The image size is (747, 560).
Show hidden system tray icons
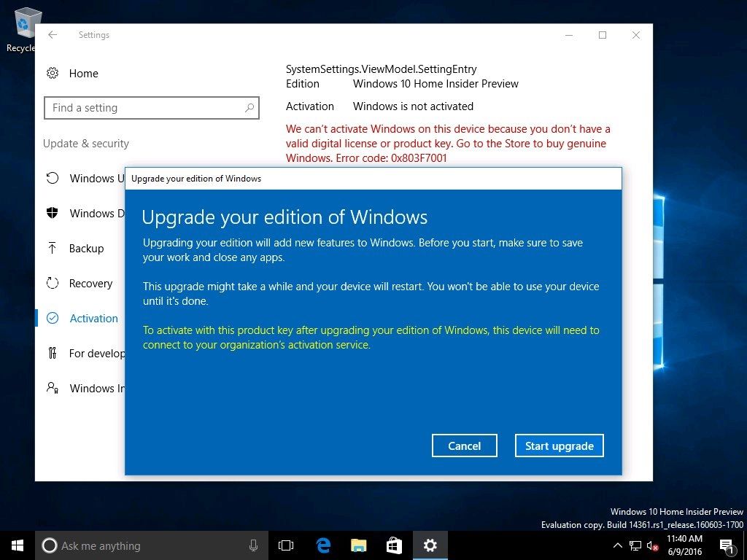coord(618,545)
